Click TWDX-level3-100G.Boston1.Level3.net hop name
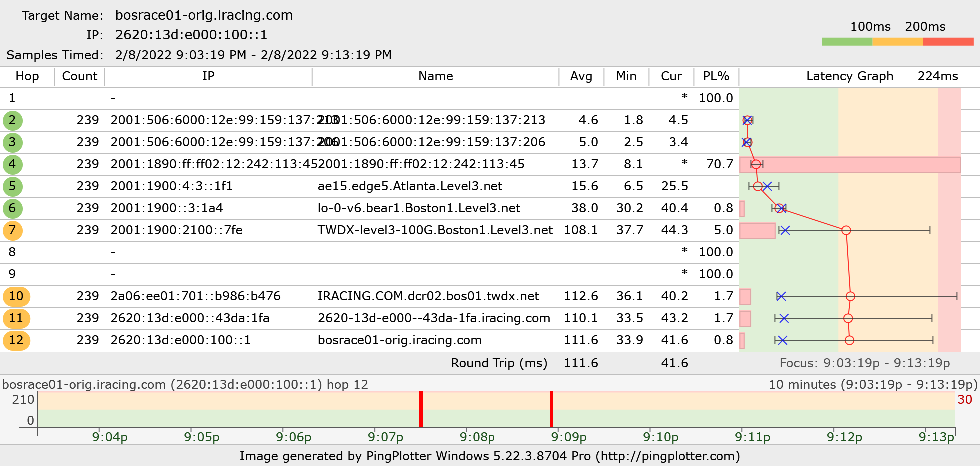The height and width of the screenshot is (466, 980). tap(436, 230)
